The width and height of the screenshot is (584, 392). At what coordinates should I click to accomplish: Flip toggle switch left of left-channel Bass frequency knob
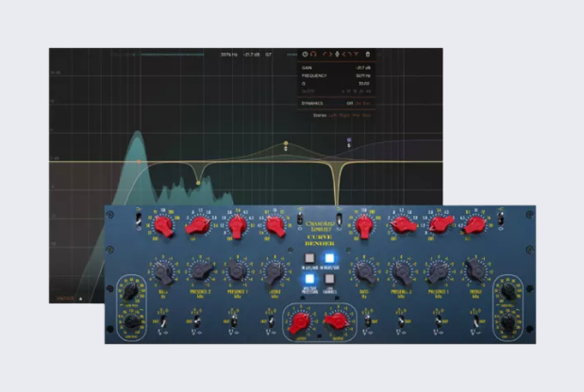(x=139, y=219)
